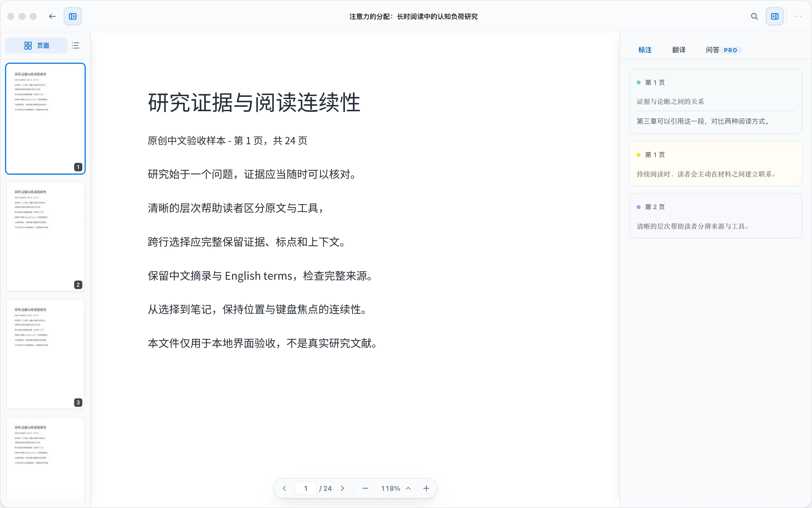Open the 问答 PRO tab

723,50
